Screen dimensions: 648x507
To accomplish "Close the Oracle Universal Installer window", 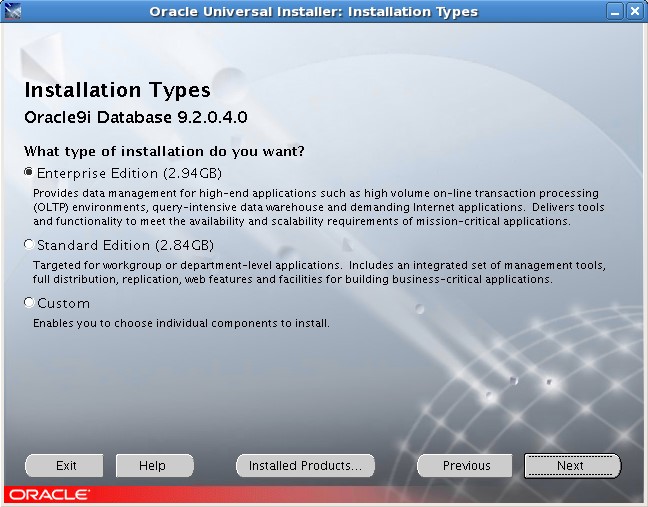I will 635,12.
